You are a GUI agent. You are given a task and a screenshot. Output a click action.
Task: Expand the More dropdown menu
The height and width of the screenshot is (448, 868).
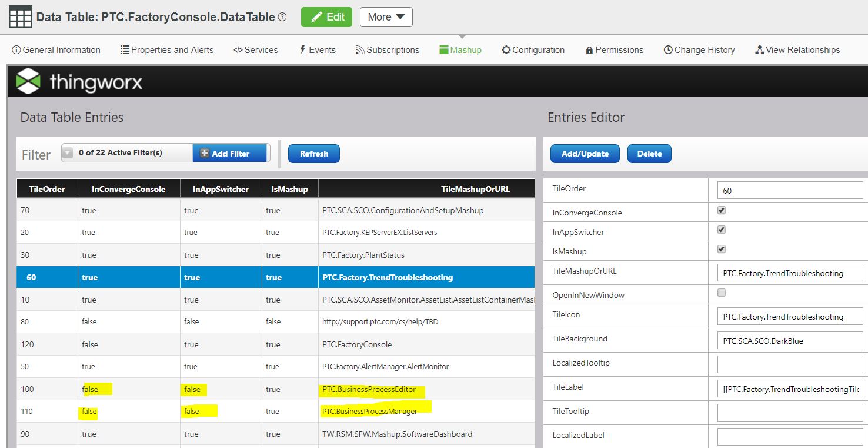pos(386,17)
